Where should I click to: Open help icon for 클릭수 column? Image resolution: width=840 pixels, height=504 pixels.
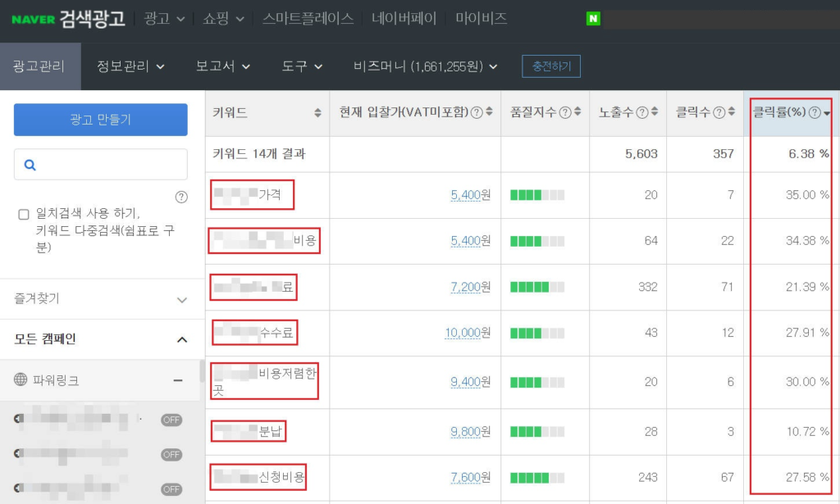[x=719, y=112]
